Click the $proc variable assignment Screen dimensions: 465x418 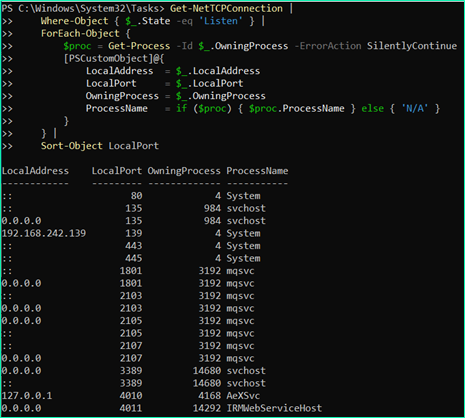(x=77, y=46)
